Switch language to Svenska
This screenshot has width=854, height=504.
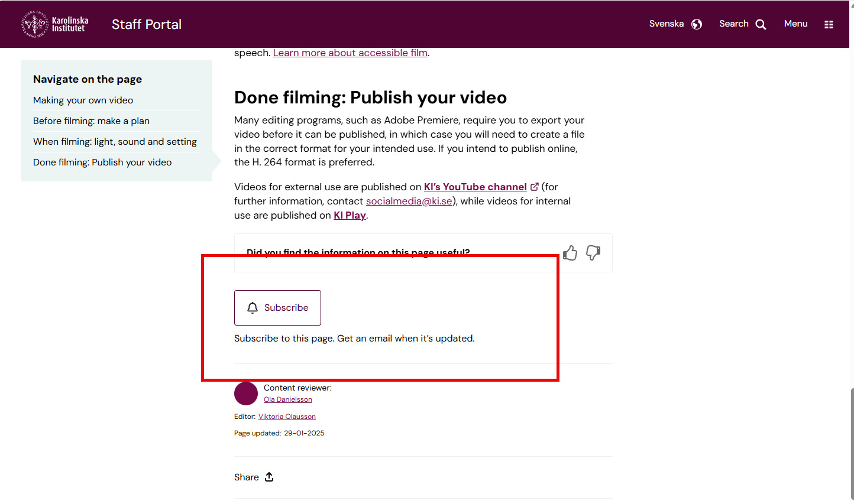point(666,24)
